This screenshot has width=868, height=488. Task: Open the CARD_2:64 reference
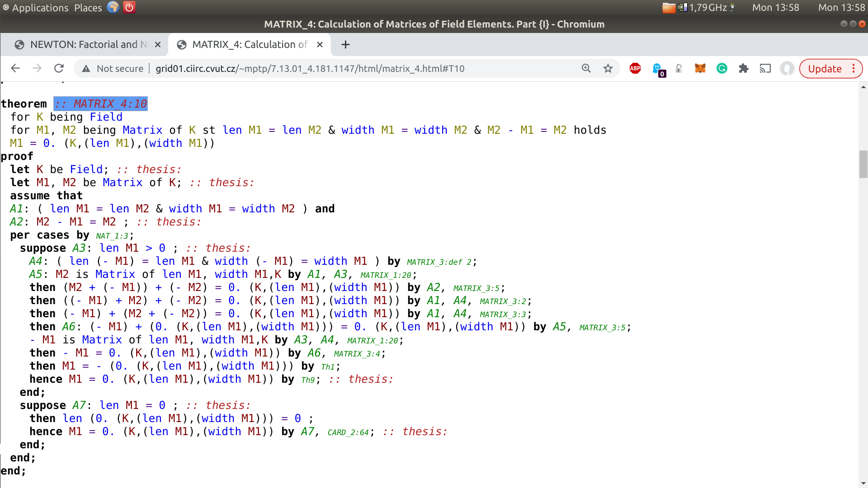pyautogui.click(x=349, y=432)
